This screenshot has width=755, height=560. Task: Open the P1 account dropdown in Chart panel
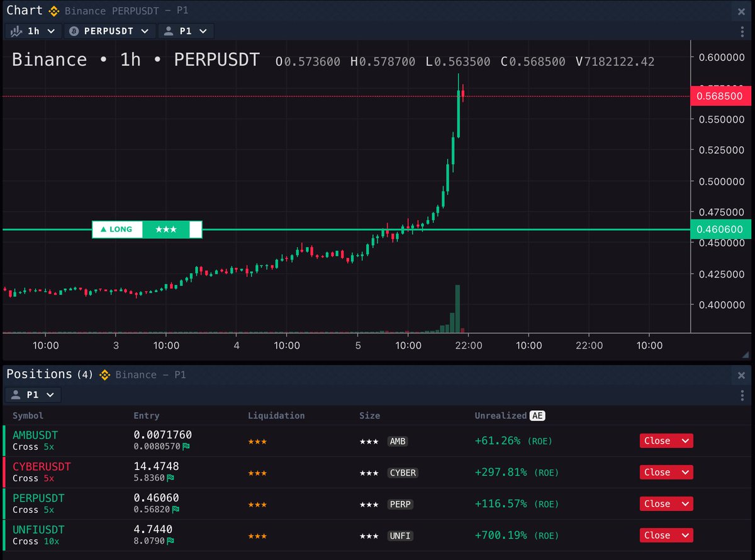coord(186,31)
